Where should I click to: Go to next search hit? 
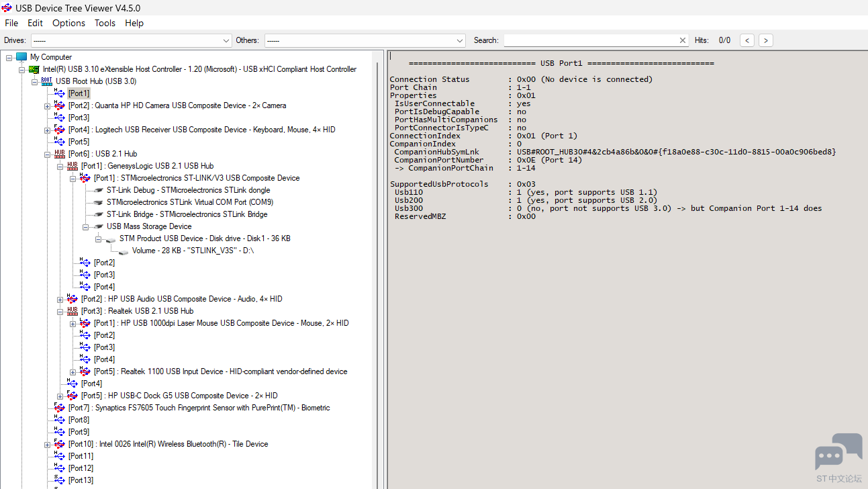766,40
